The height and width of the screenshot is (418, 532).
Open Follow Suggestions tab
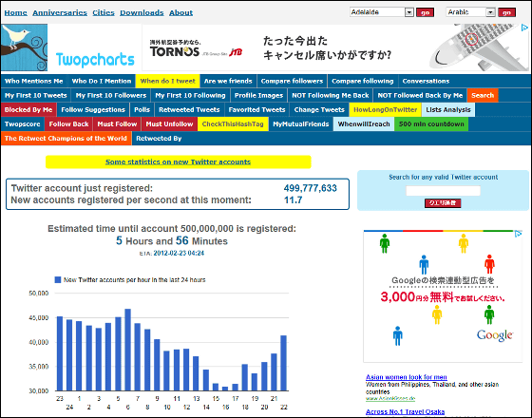[93, 109]
